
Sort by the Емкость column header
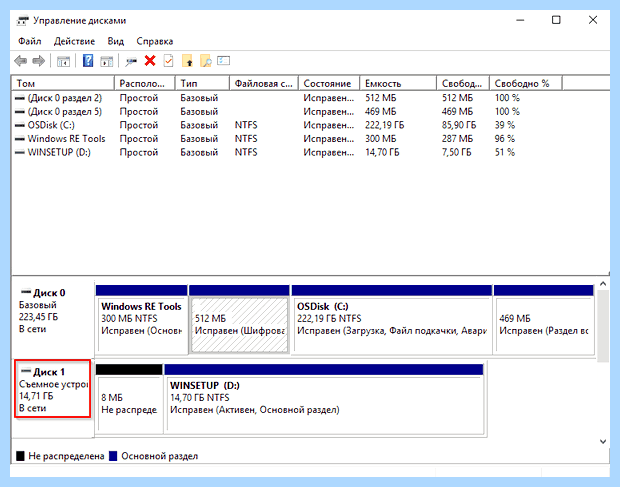pos(398,83)
